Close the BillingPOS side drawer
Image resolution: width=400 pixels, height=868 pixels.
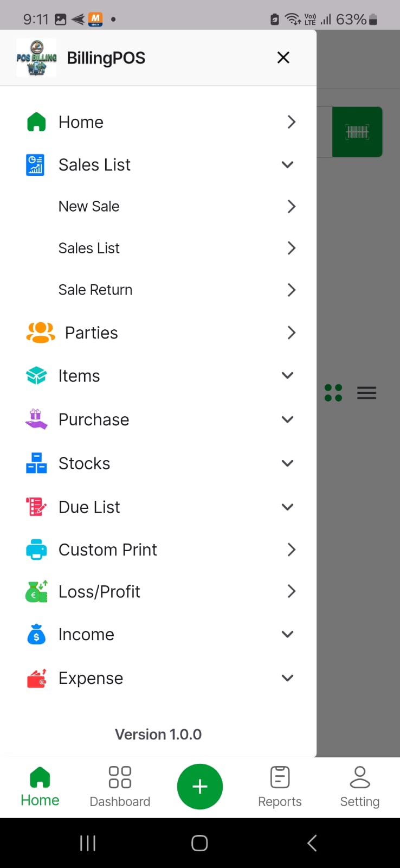click(x=283, y=58)
